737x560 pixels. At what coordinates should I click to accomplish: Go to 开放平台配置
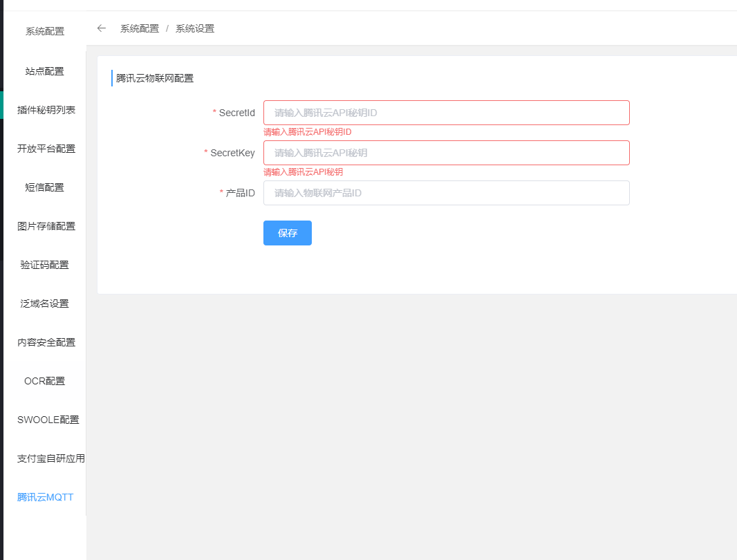46,149
